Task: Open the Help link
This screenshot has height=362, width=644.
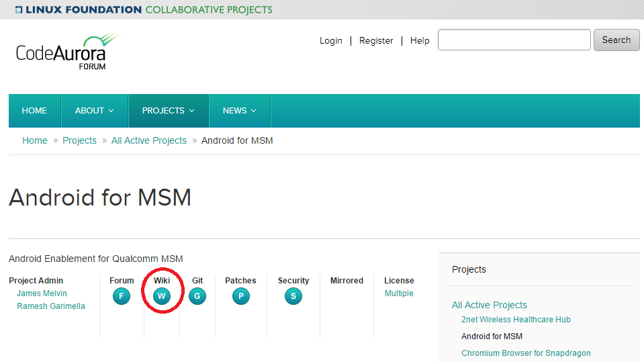Action: pyautogui.click(x=420, y=41)
